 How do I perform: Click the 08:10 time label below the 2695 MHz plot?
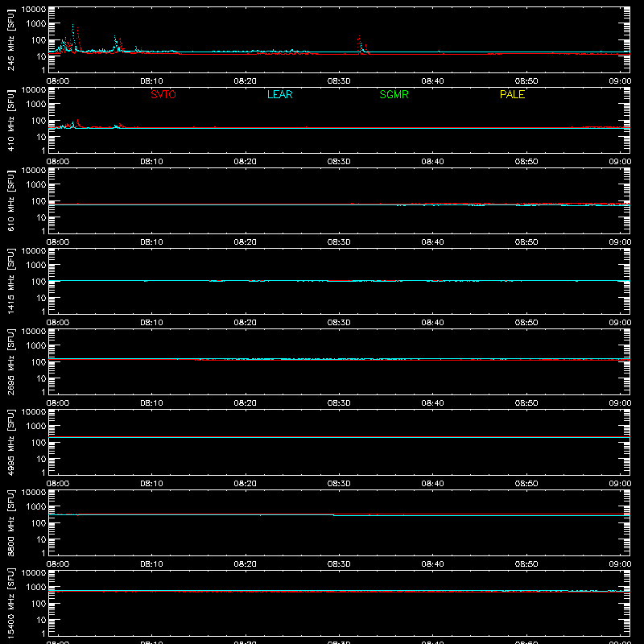(151, 403)
